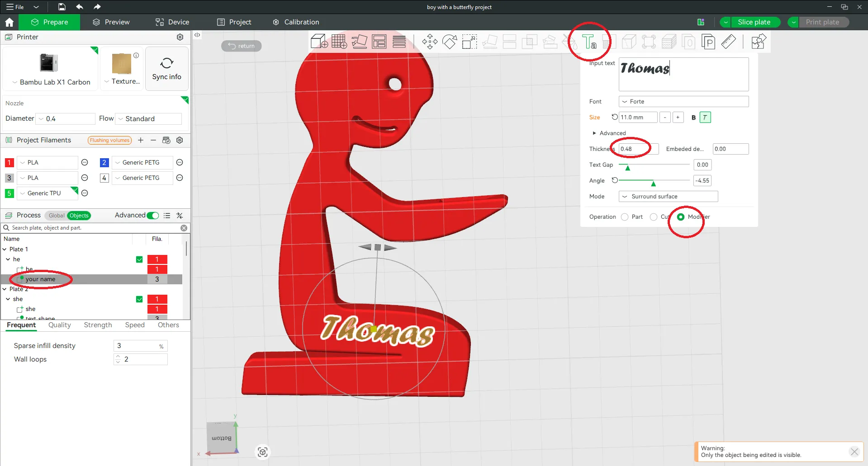Click the undo arrow in title bar
This screenshot has height=466, width=868.
[80, 7]
